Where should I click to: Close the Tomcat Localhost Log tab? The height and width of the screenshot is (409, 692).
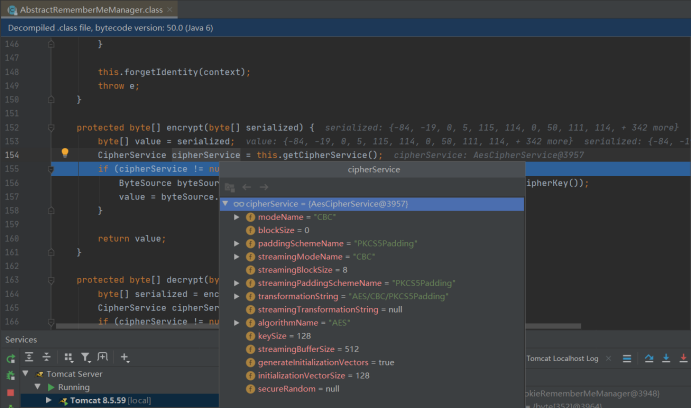[609, 358]
